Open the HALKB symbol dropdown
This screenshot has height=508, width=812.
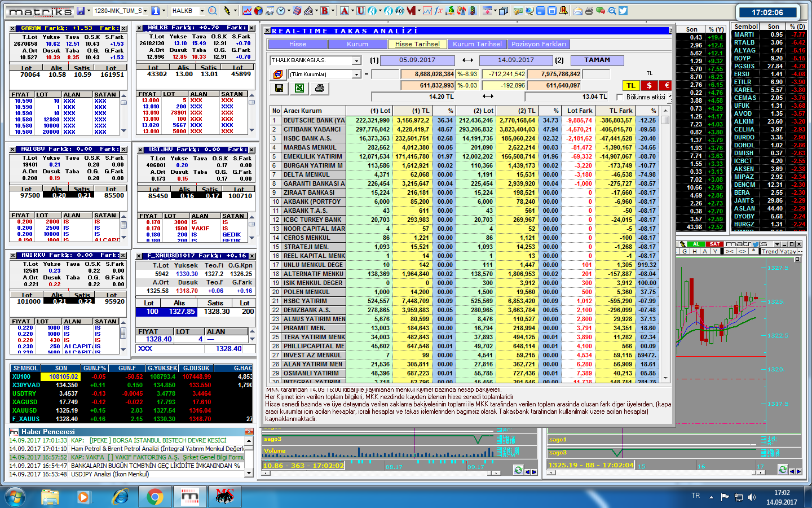point(202,11)
